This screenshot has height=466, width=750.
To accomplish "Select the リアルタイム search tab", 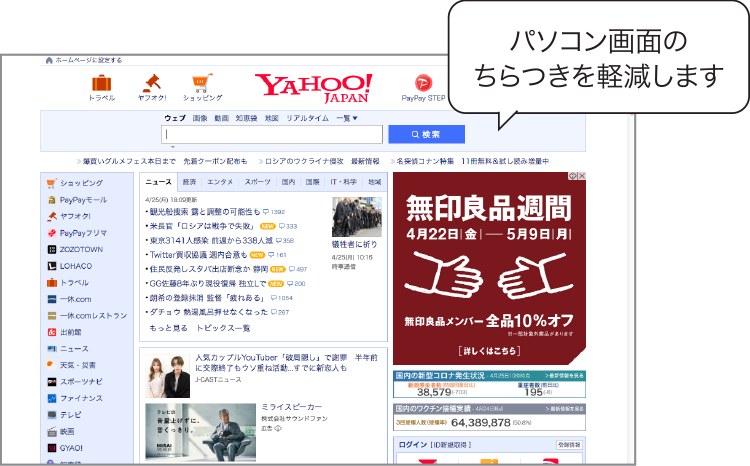I will click(x=308, y=118).
